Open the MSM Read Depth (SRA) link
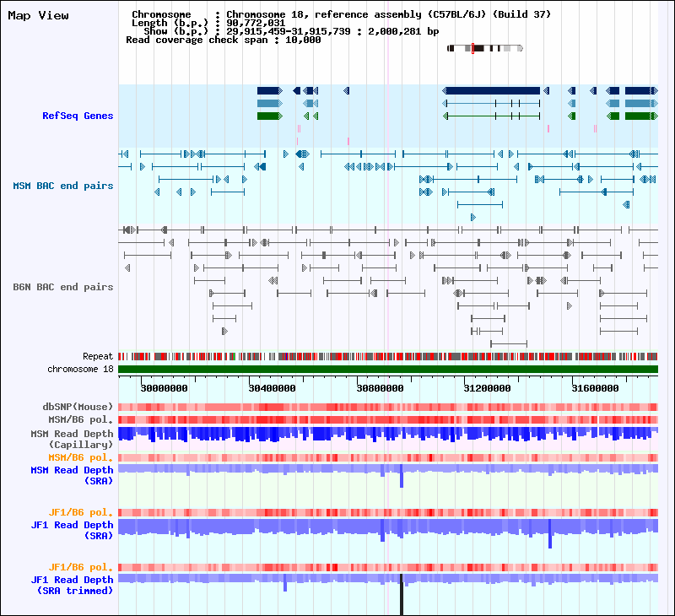The height and width of the screenshot is (616, 675). pyautogui.click(x=72, y=475)
